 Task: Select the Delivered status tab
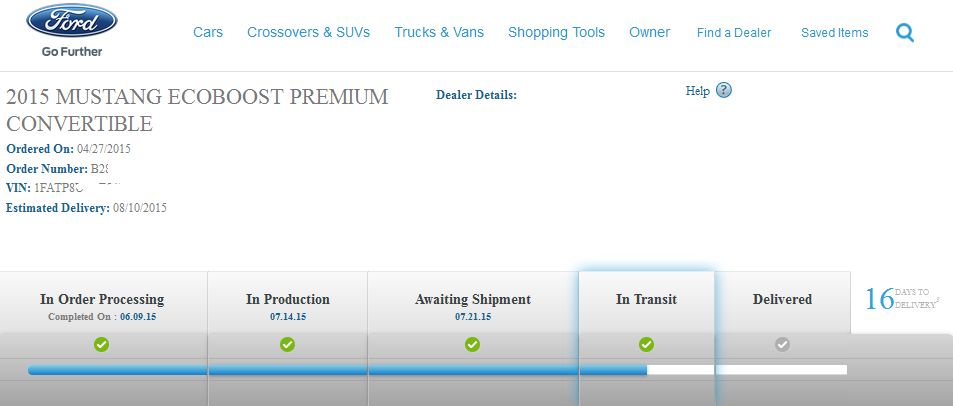(x=782, y=302)
